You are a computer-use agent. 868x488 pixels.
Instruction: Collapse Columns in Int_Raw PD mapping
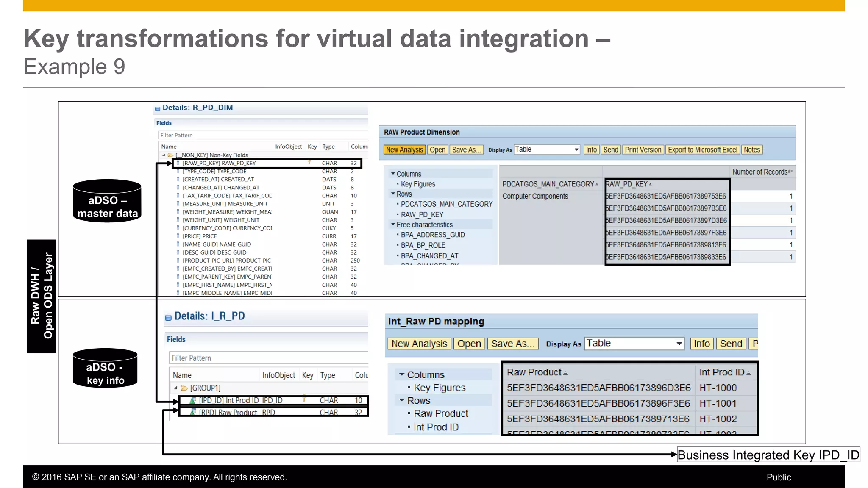(x=401, y=375)
